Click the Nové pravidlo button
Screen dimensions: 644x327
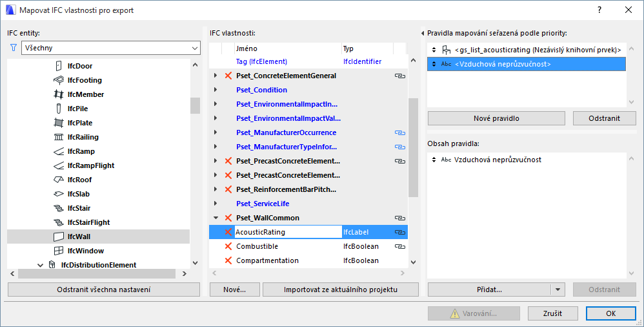click(x=496, y=118)
